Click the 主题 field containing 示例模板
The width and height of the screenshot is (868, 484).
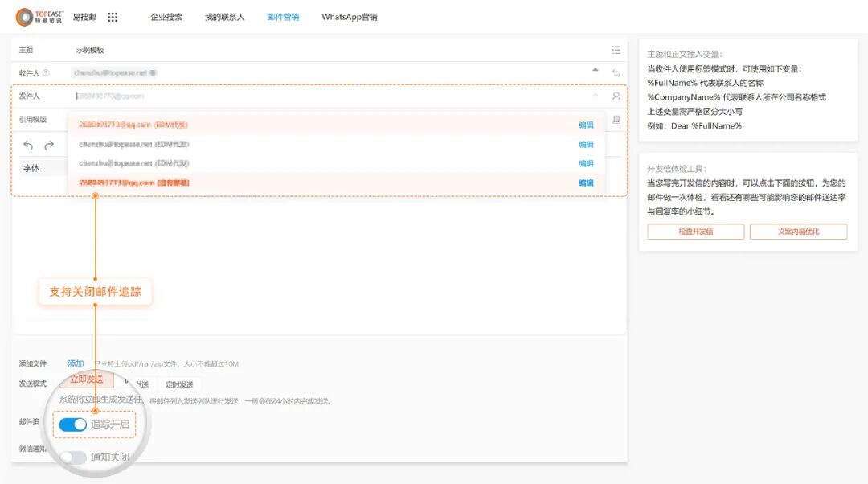[338, 50]
